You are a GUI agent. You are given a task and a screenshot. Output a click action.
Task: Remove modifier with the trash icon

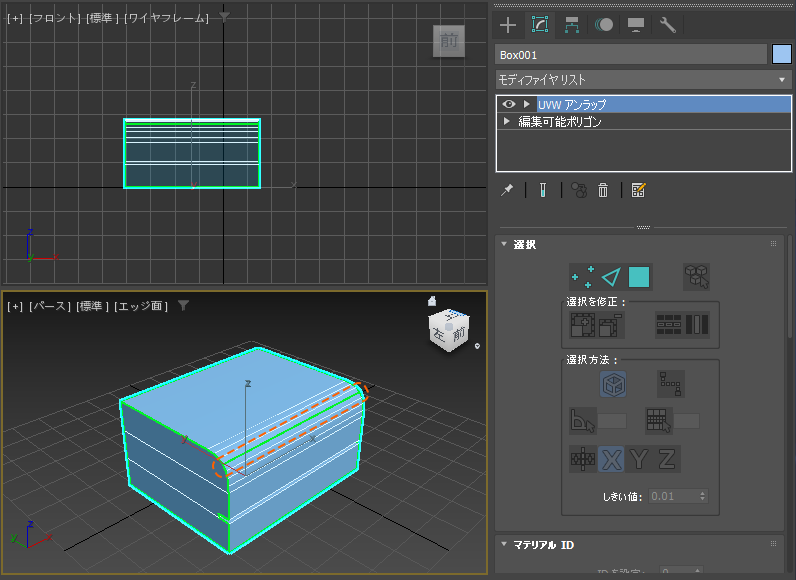(603, 190)
